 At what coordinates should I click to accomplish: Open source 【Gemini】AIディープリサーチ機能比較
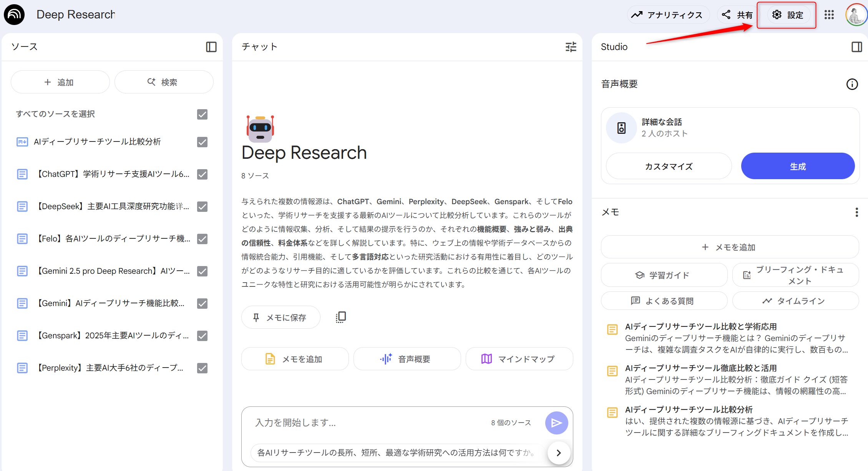(110, 303)
